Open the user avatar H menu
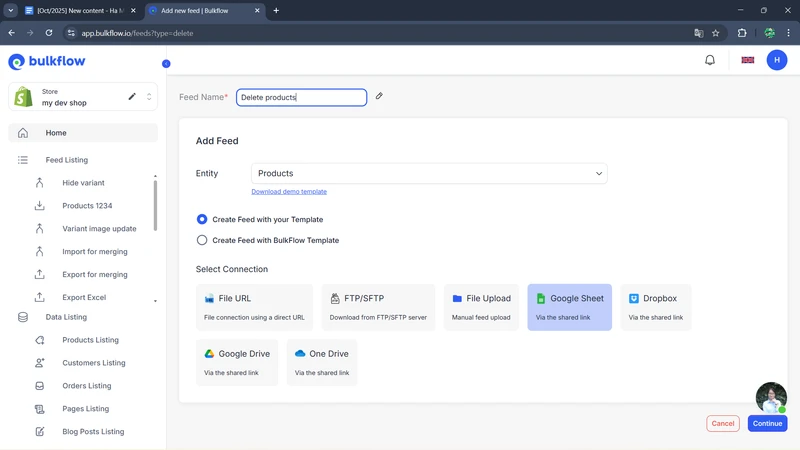This screenshot has width=800, height=450. click(777, 60)
